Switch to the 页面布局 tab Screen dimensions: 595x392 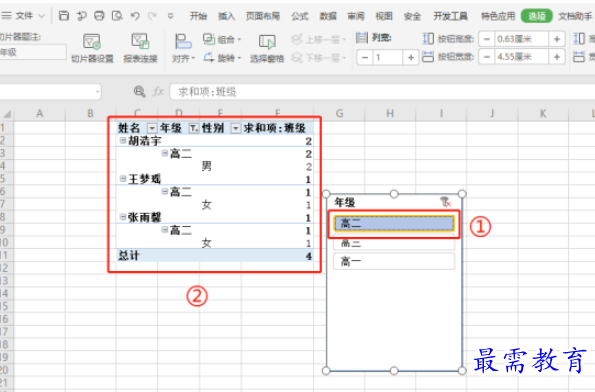coord(263,16)
